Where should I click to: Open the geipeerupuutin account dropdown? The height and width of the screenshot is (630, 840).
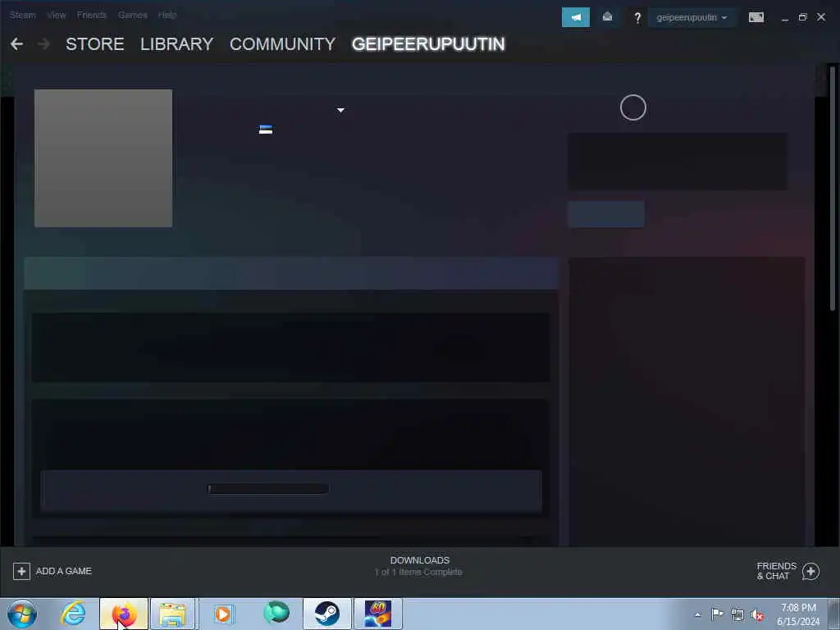(692, 18)
